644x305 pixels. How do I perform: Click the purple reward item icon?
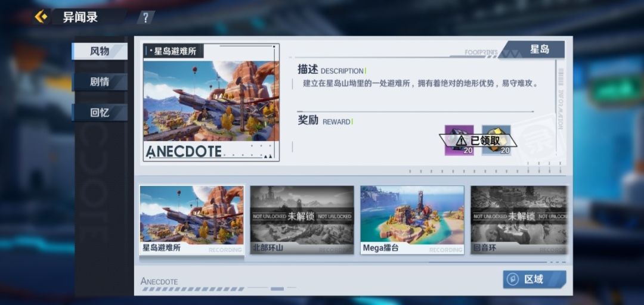(459, 141)
